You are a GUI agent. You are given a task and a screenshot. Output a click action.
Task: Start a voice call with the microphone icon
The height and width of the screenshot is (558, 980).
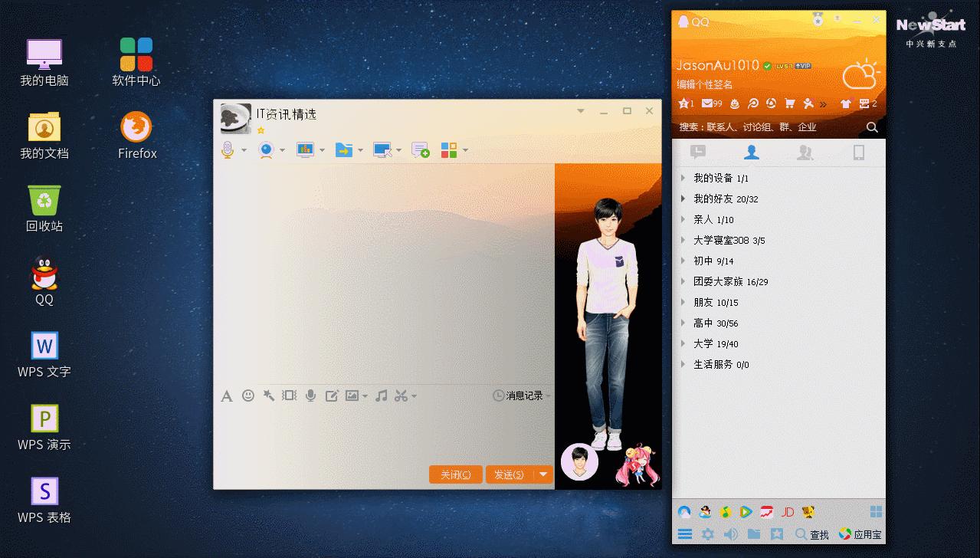pos(227,149)
